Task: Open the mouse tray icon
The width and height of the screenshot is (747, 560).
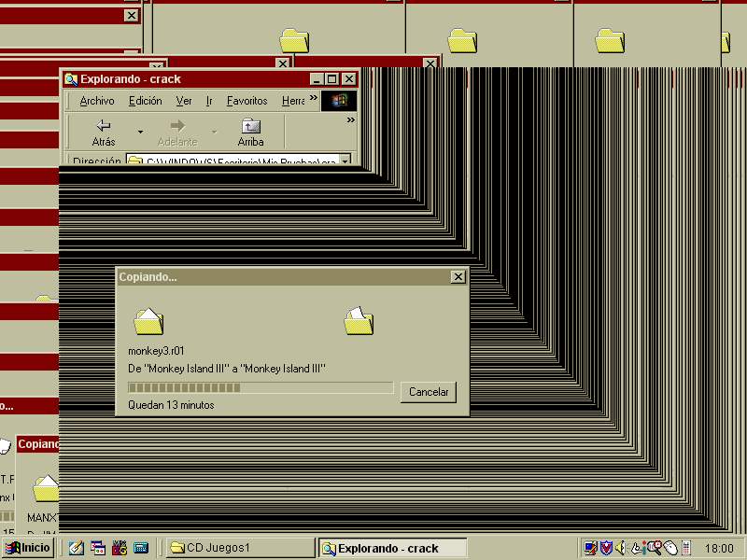Action: (670, 548)
